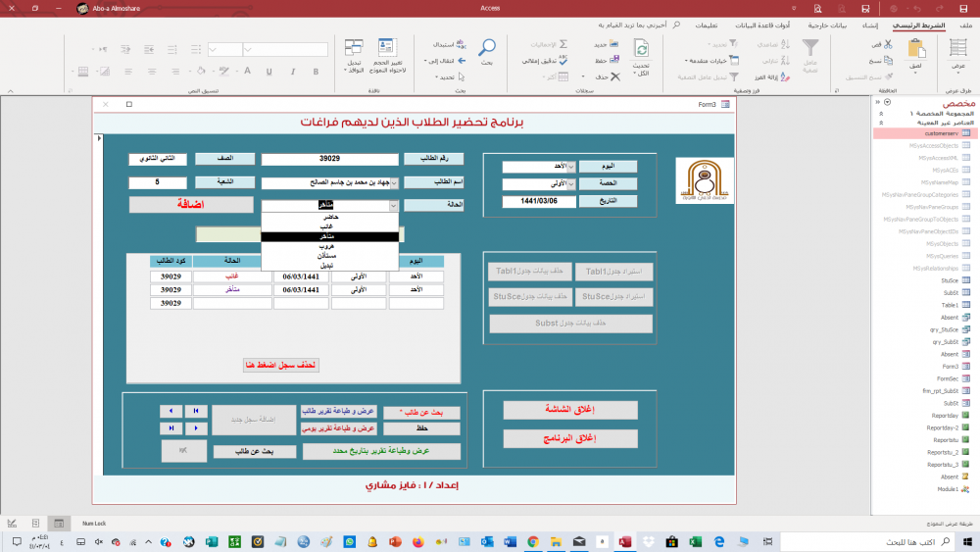Viewport: 980px width, 552px height.
Task: Click the Bold B formatting icon
Action: 316,72
